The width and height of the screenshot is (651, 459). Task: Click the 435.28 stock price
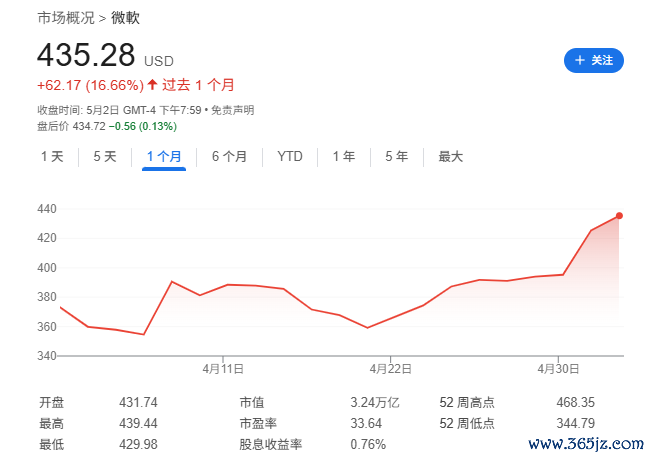click(x=86, y=55)
